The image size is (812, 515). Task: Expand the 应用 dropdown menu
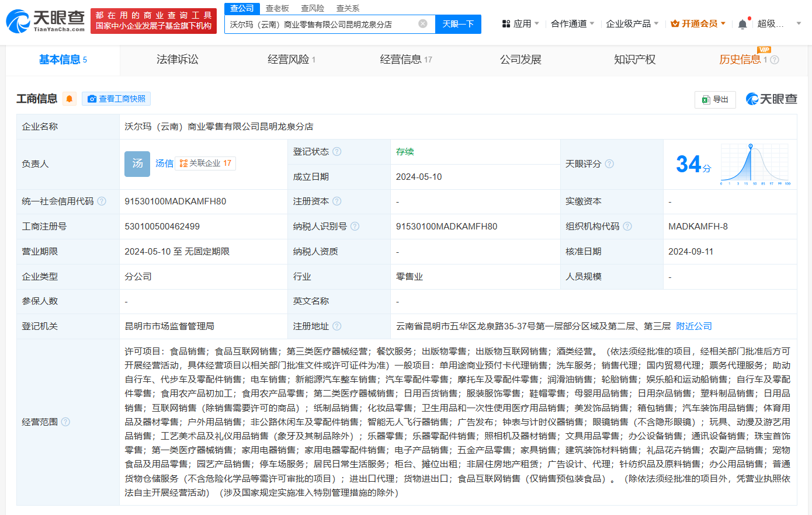point(520,24)
